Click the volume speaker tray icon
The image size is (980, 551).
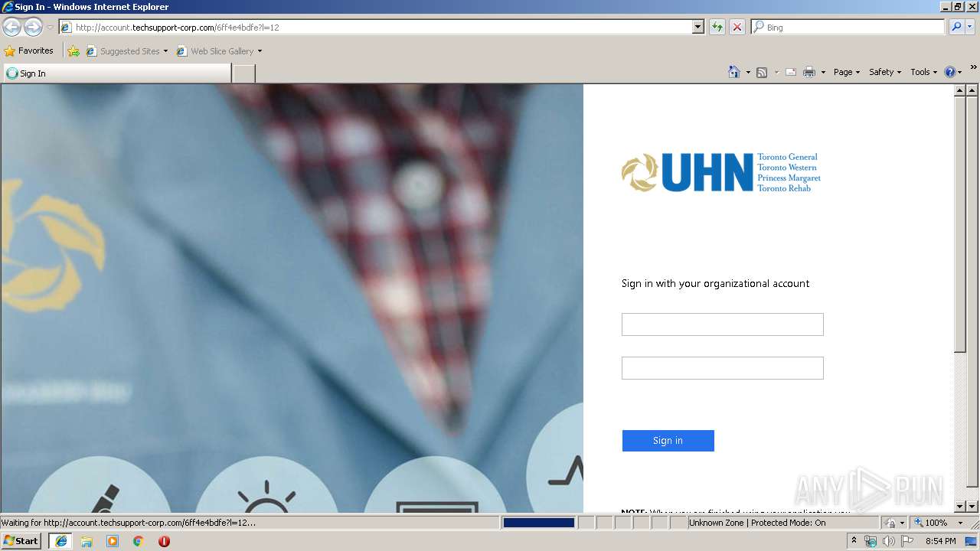click(x=889, y=541)
